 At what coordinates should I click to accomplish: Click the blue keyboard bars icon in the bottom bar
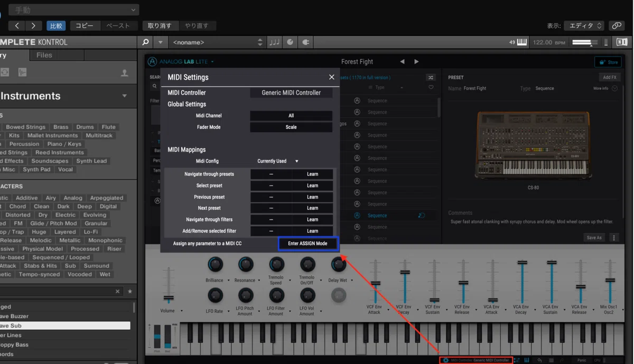click(x=527, y=360)
